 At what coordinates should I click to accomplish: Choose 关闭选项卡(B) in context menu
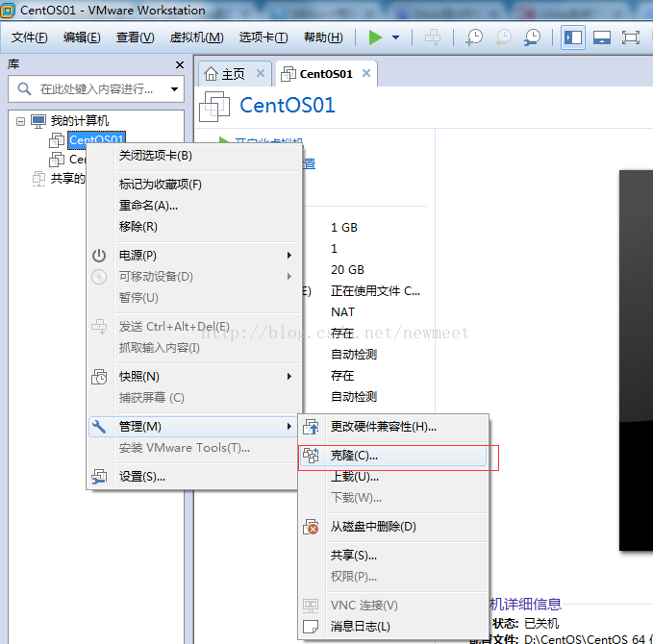[x=194, y=156]
